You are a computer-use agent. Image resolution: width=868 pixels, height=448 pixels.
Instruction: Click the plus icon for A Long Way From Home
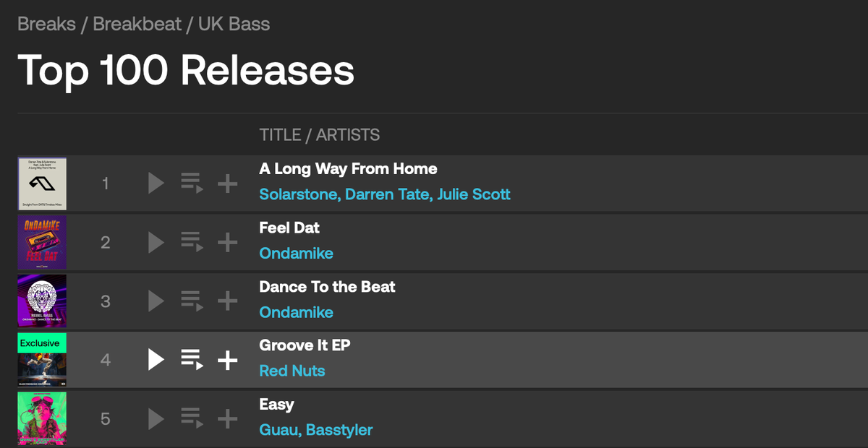coord(228,184)
